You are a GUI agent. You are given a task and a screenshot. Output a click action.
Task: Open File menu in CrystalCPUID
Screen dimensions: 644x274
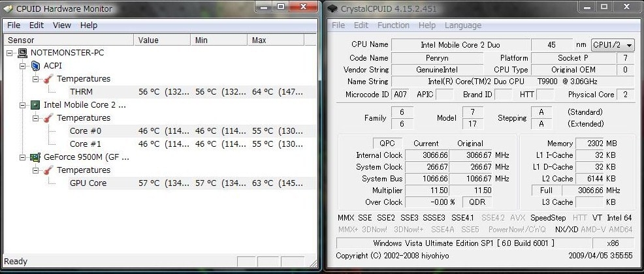(338, 25)
